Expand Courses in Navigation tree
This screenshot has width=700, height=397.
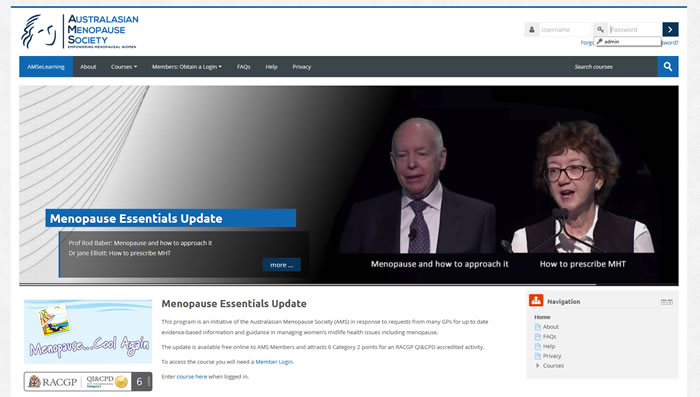coord(538,365)
